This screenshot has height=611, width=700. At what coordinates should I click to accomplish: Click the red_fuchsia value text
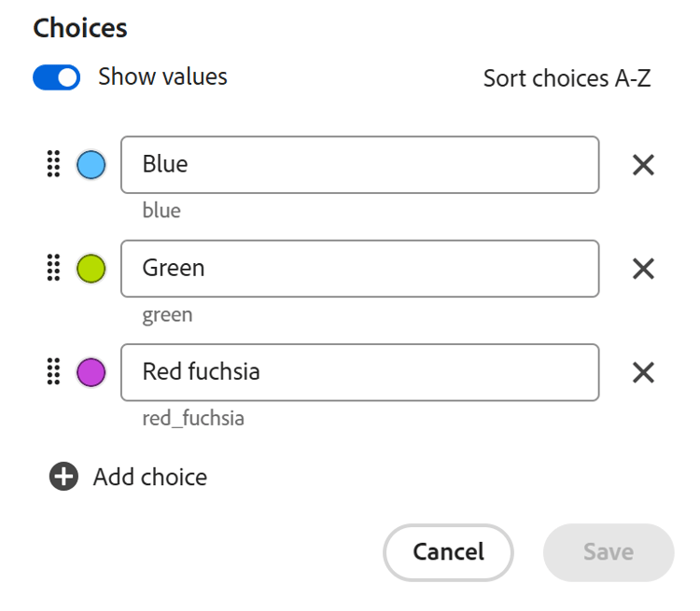click(193, 418)
